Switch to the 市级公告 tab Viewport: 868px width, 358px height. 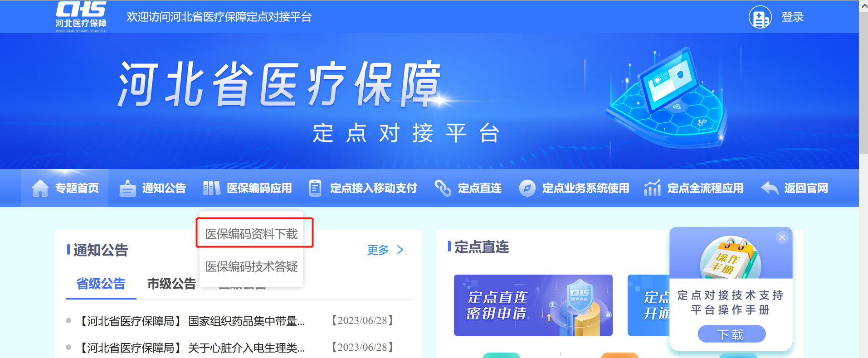point(171,284)
